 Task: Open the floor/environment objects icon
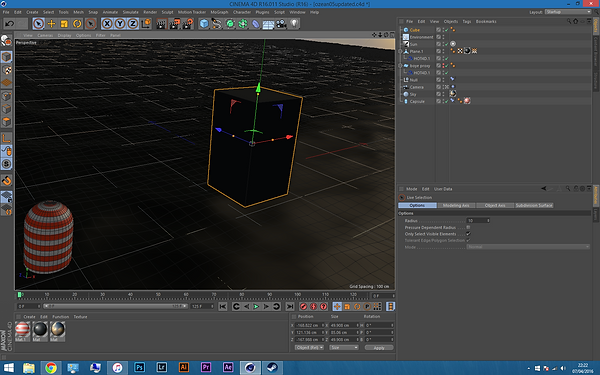click(268, 24)
